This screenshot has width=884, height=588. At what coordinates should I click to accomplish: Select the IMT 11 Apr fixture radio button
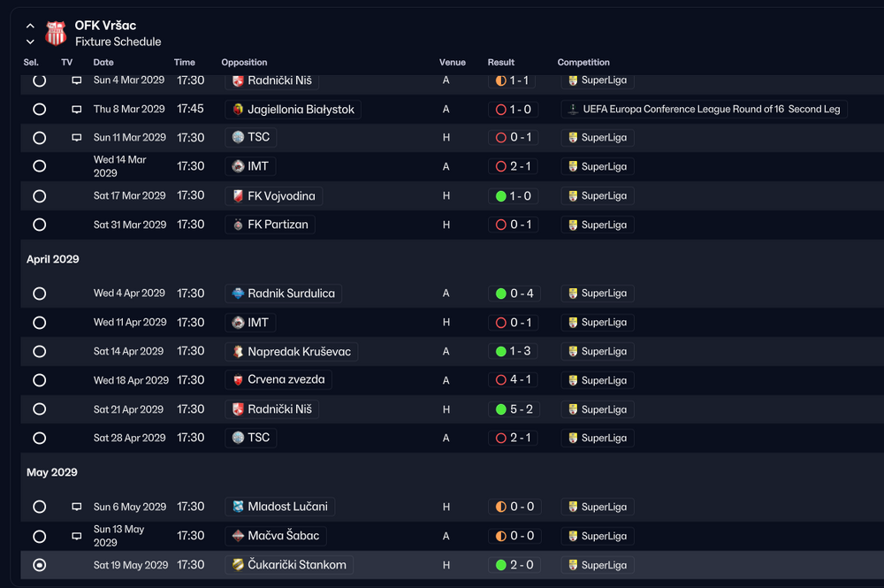click(40, 323)
